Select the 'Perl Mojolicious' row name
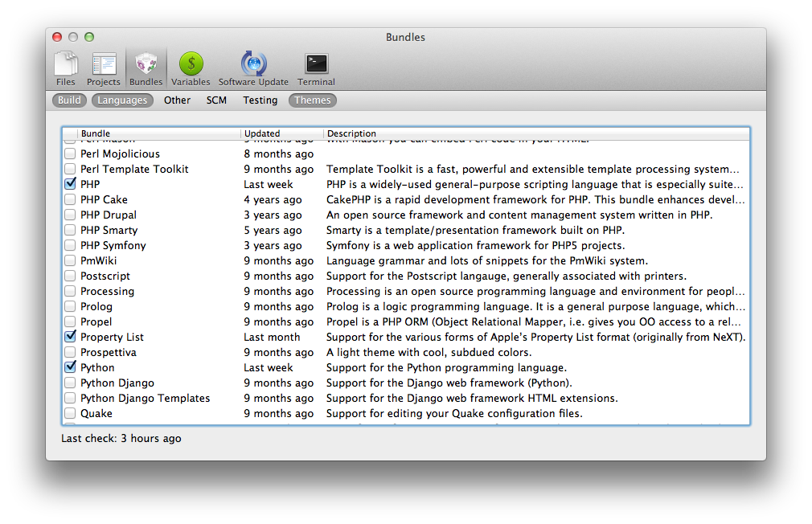The image size is (812, 524). coord(120,154)
